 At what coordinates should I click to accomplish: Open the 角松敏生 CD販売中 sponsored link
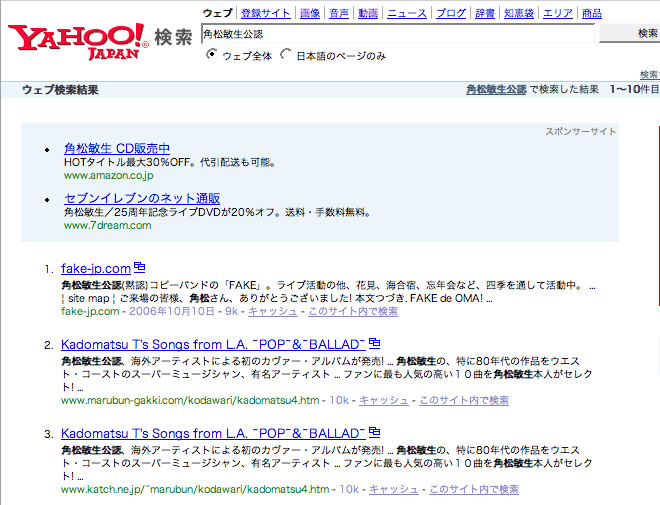[x=117, y=148]
